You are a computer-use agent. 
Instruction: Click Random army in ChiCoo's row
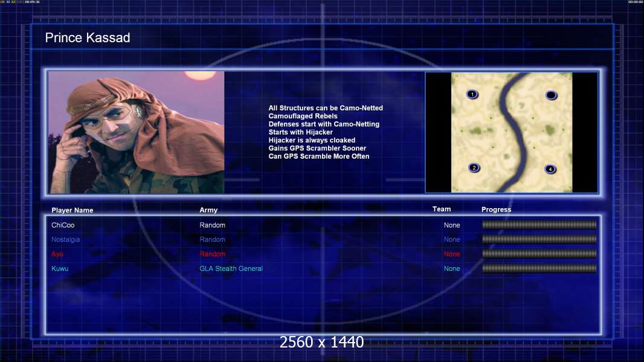(x=212, y=225)
